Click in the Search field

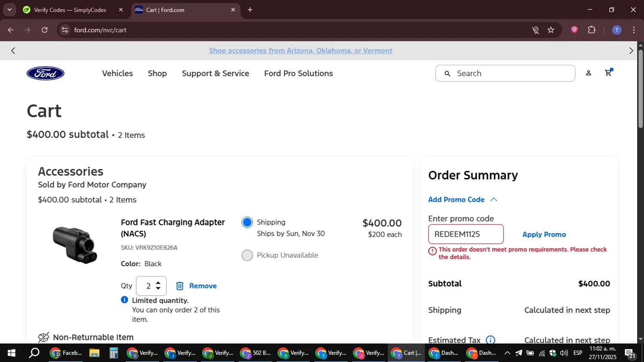click(x=505, y=73)
